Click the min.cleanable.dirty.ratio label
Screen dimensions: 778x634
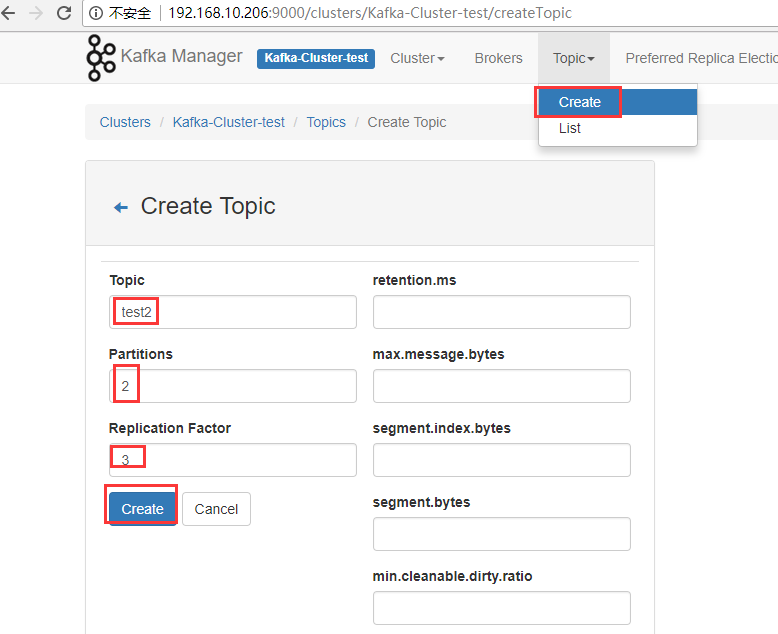453,576
